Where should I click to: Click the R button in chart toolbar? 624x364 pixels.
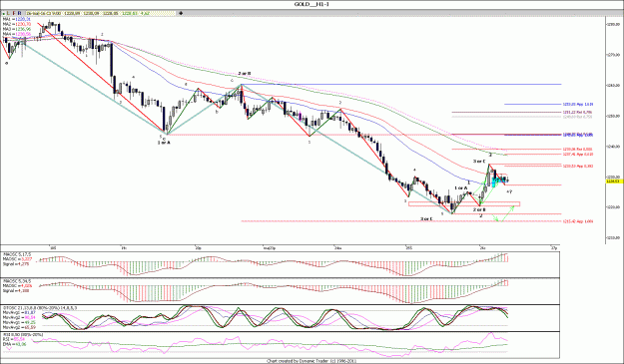20,13
